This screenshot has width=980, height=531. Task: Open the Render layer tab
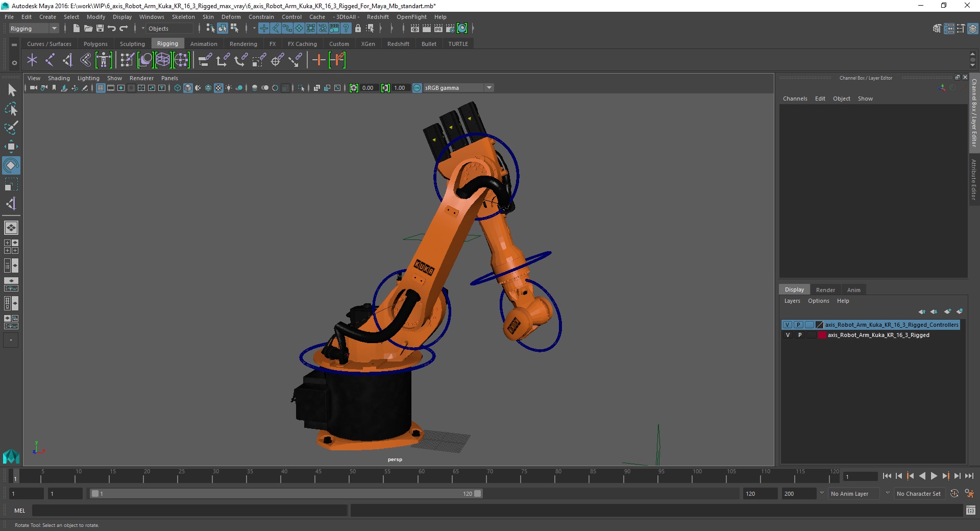(x=825, y=290)
